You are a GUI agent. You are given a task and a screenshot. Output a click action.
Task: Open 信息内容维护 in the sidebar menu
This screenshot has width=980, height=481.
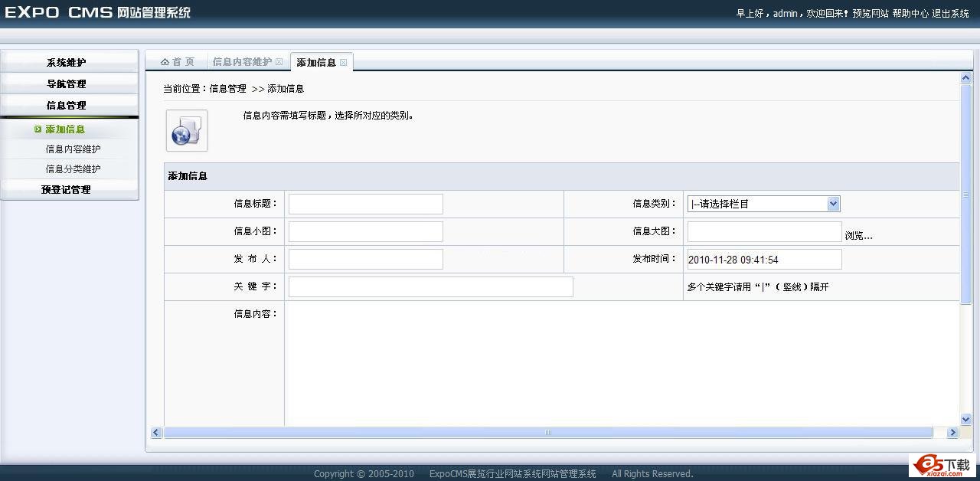pyautogui.click(x=73, y=149)
